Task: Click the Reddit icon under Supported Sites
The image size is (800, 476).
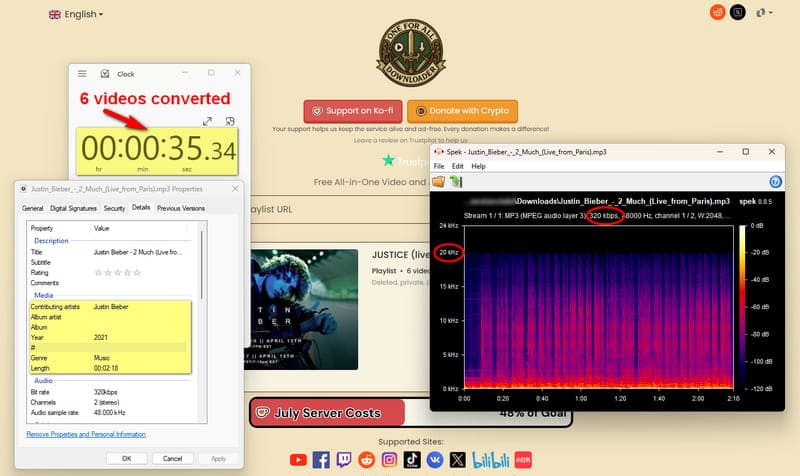Action: click(x=366, y=460)
